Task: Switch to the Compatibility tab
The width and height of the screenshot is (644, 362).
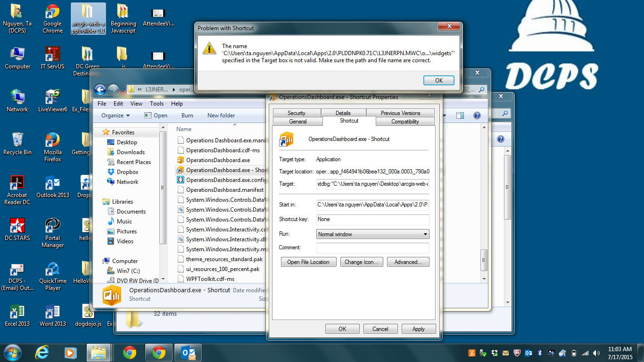Action: pyautogui.click(x=405, y=122)
